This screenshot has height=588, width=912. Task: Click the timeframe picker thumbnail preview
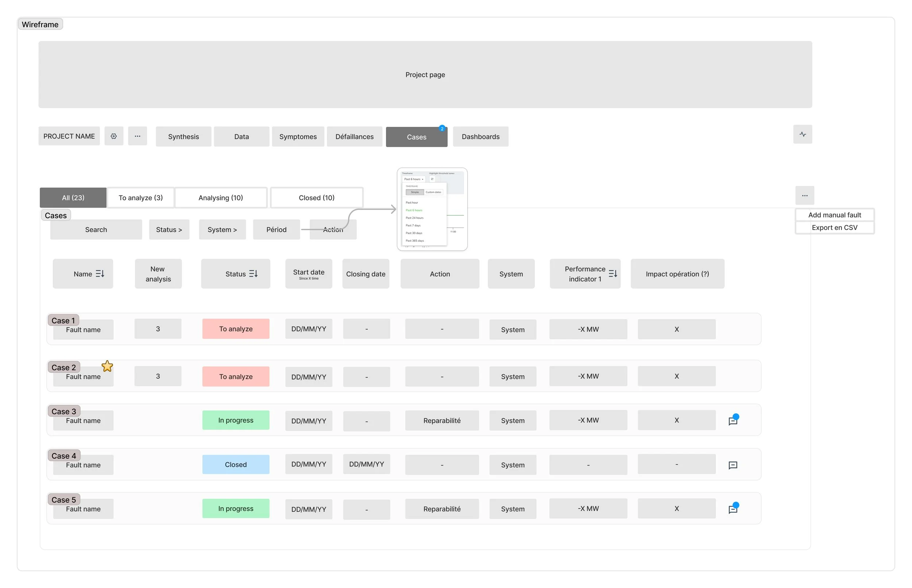pyautogui.click(x=432, y=209)
